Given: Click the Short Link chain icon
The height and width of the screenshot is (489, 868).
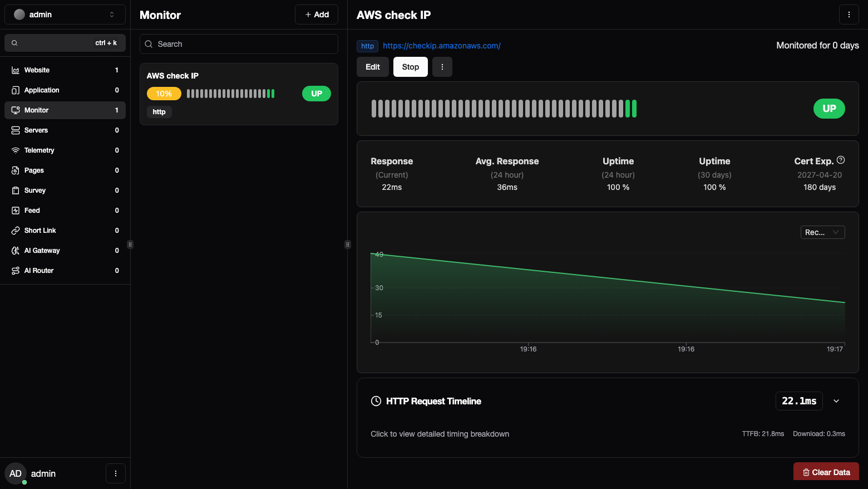Looking at the screenshot, I should pyautogui.click(x=16, y=231).
